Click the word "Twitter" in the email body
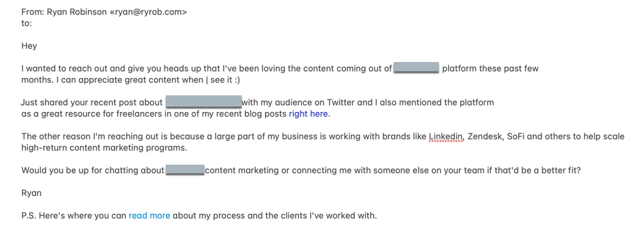Viewport: 644px width, 240px height. point(342,102)
